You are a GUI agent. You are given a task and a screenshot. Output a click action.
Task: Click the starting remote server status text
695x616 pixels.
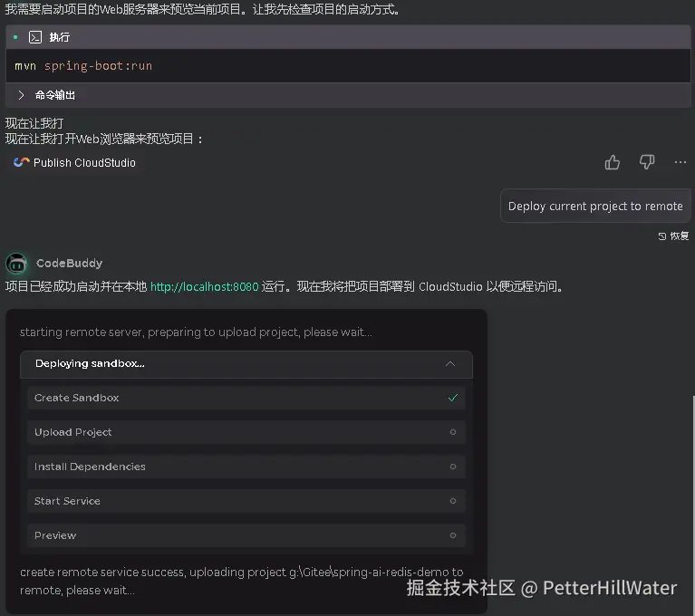point(196,332)
